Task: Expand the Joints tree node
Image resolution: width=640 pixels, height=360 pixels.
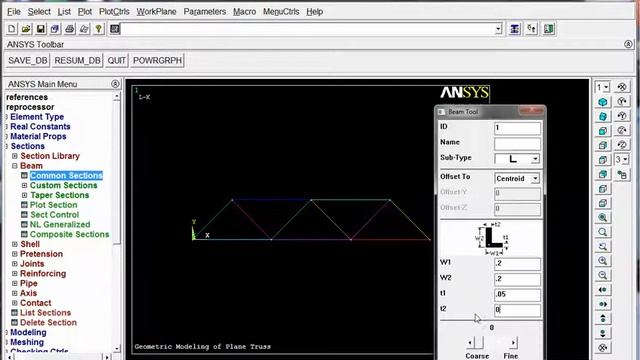Action: (15, 264)
